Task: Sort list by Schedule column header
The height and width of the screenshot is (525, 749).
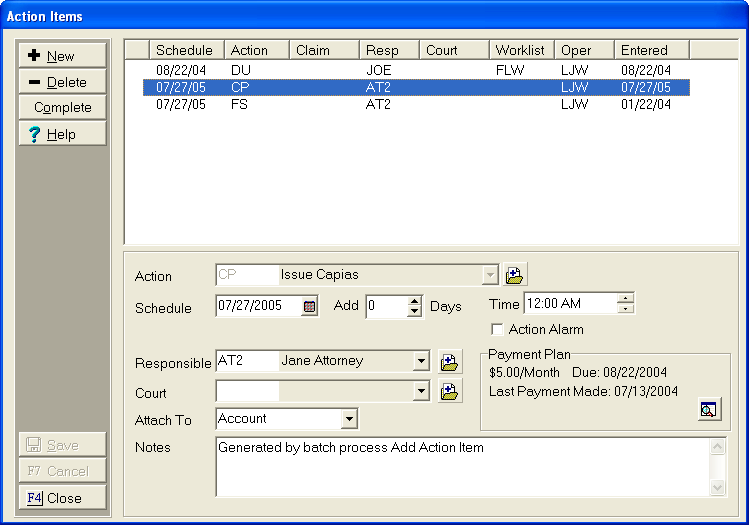Action: pyautogui.click(x=185, y=50)
